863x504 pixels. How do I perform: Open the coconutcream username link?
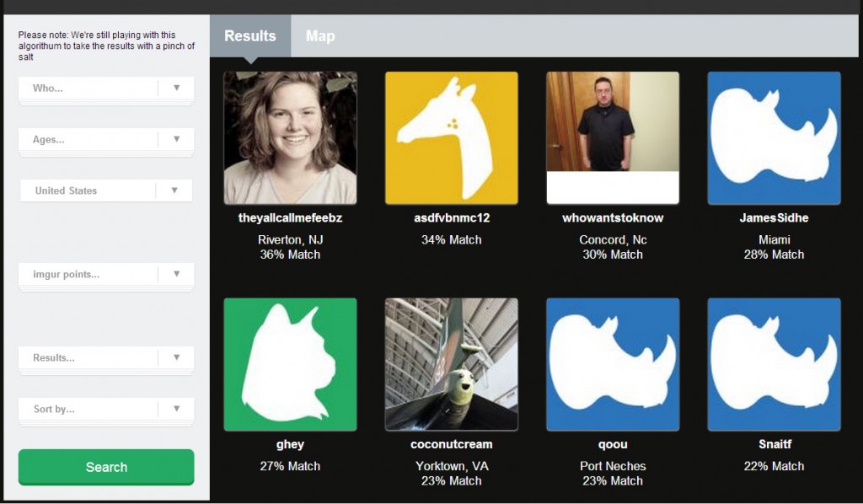point(452,444)
